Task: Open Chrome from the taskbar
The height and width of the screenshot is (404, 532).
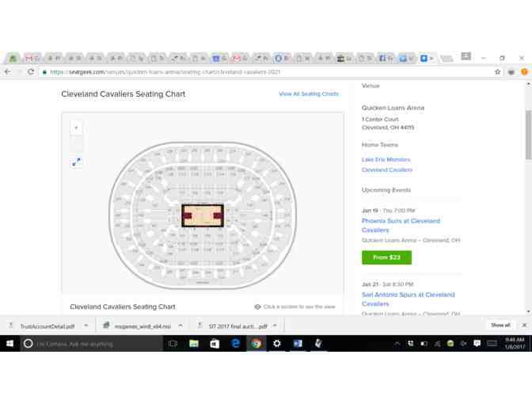Action: 256,344
